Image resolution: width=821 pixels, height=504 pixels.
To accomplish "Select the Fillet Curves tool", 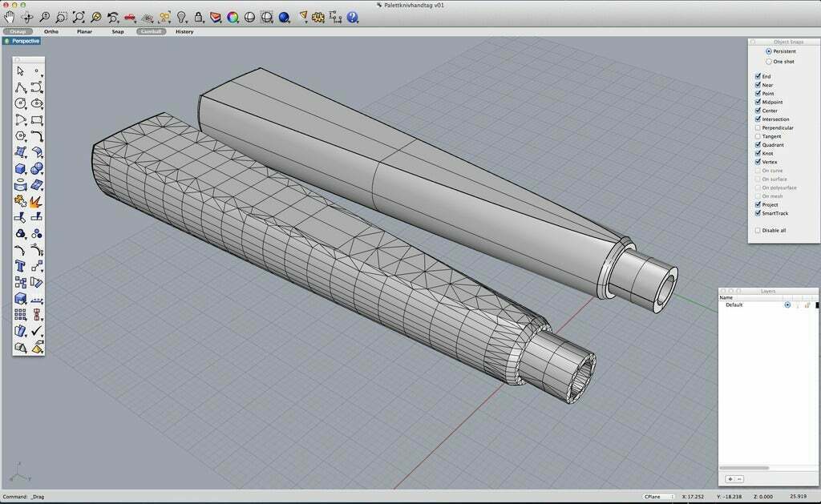I will pos(20,250).
